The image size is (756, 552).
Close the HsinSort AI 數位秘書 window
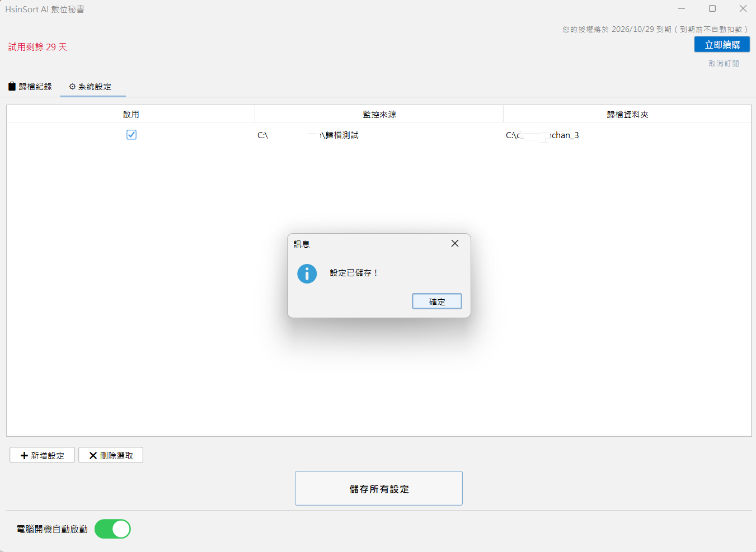coord(743,8)
